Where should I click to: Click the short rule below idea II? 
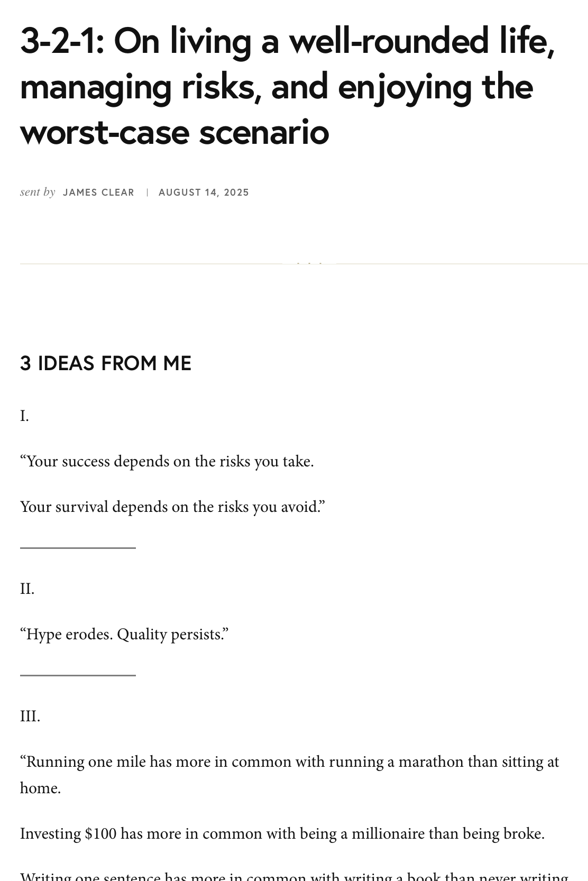pos(78,675)
